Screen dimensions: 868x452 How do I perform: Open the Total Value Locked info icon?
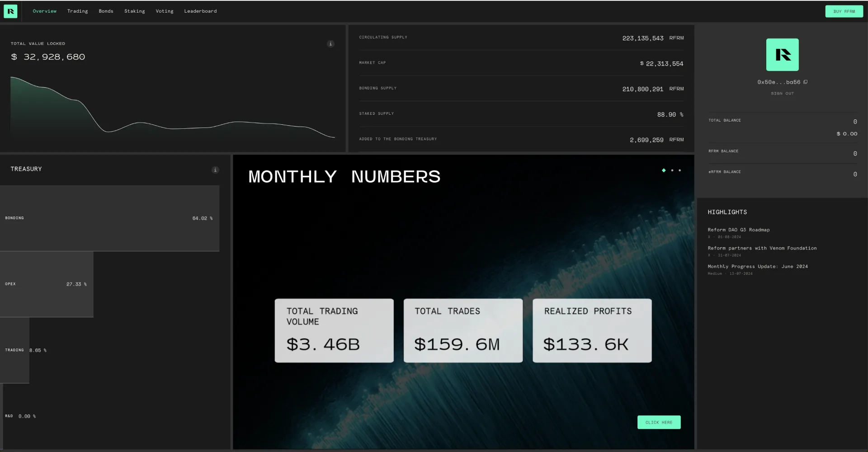[x=330, y=44]
